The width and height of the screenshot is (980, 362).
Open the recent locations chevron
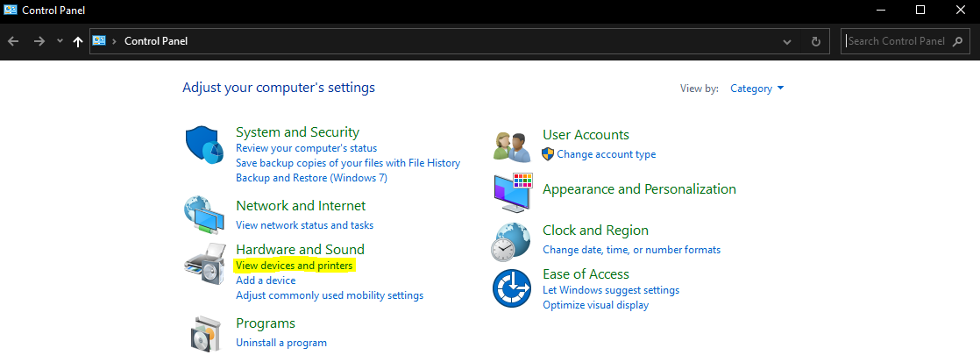coord(60,41)
